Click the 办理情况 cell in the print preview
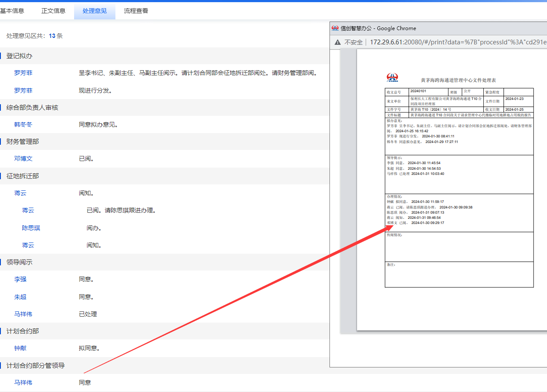The width and height of the screenshot is (547, 392). 459,213
